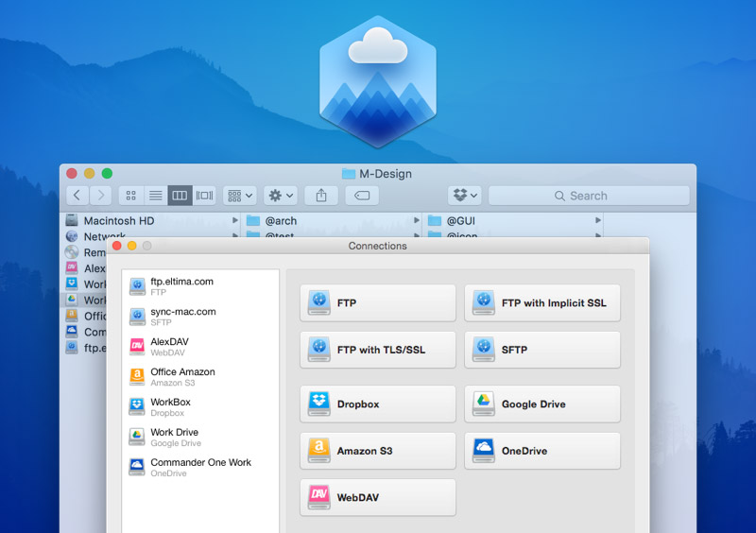Open the Dropbox toolbar dropdown in Finder
The width and height of the screenshot is (756, 533).
click(x=465, y=196)
